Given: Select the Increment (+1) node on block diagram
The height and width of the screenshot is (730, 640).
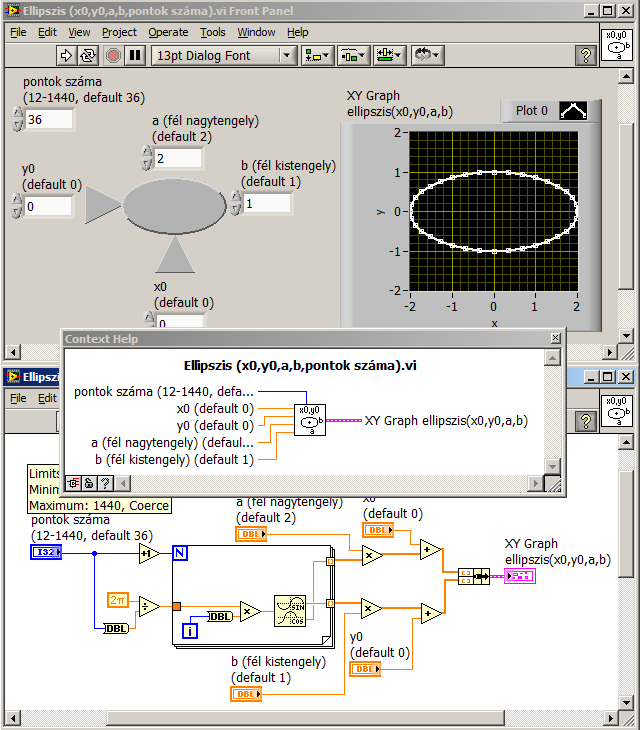Looking at the screenshot, I should point(149,554).
